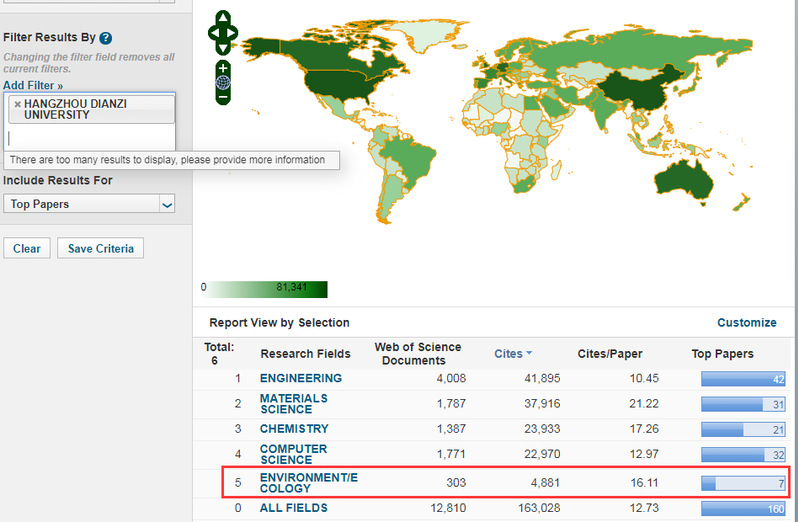Viewport: 798px width, 522px height.
Task: Open Customize report view
Action: tap(746, 323)
